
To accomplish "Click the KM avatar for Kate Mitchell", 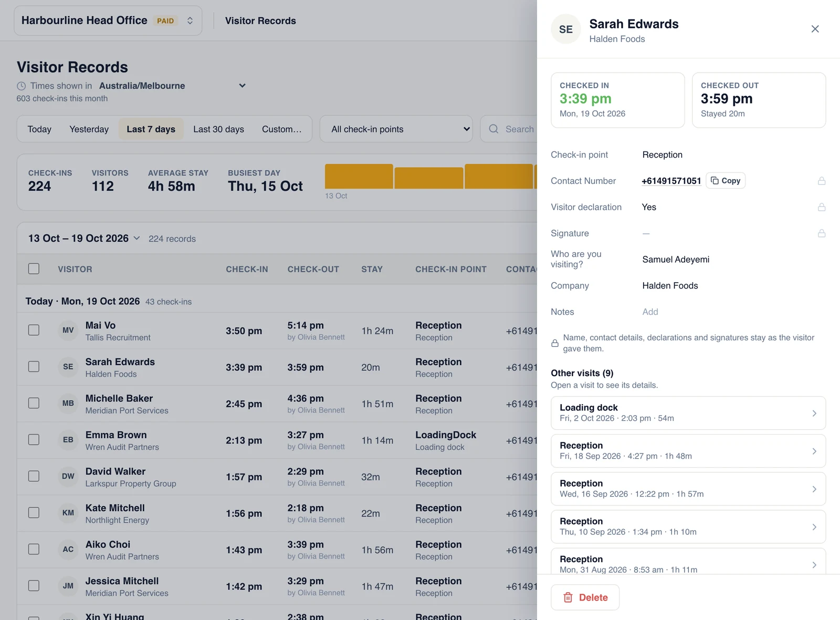I will [x=68, y=513].
